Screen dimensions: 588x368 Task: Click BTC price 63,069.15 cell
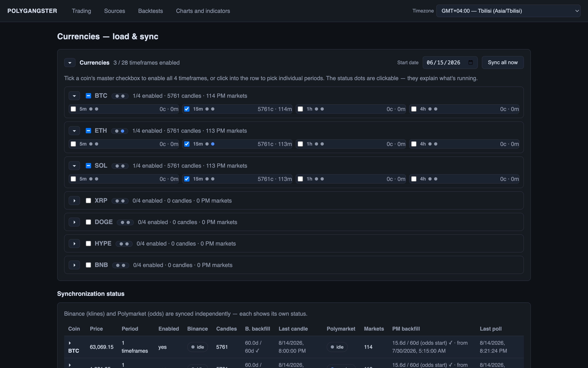[101, 347]
